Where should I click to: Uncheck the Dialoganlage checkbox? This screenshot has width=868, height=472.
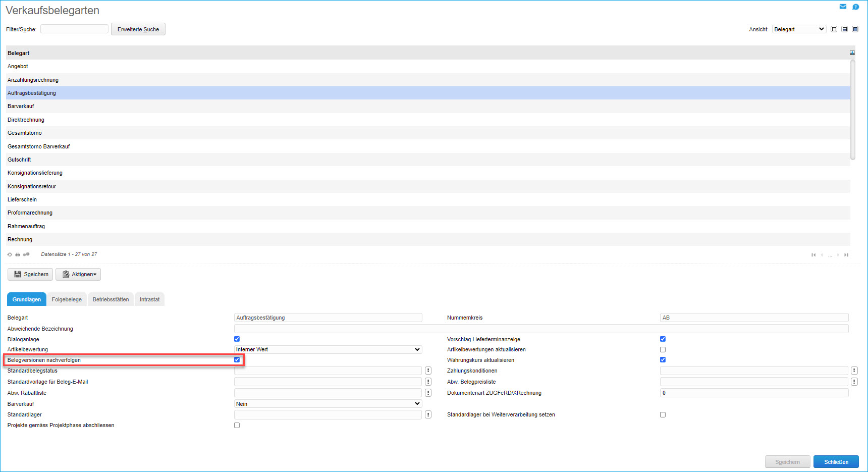click(237, 339)
